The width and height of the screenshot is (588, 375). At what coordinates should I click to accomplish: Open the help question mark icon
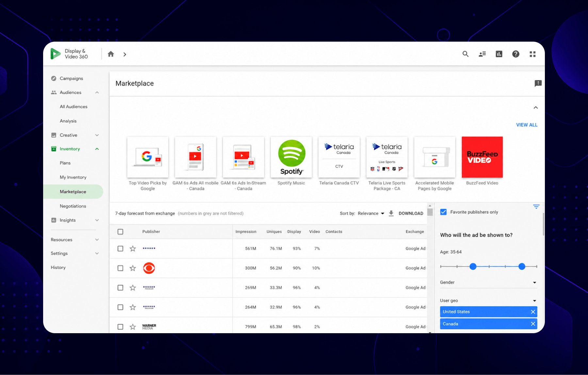[x=516, y=54]
